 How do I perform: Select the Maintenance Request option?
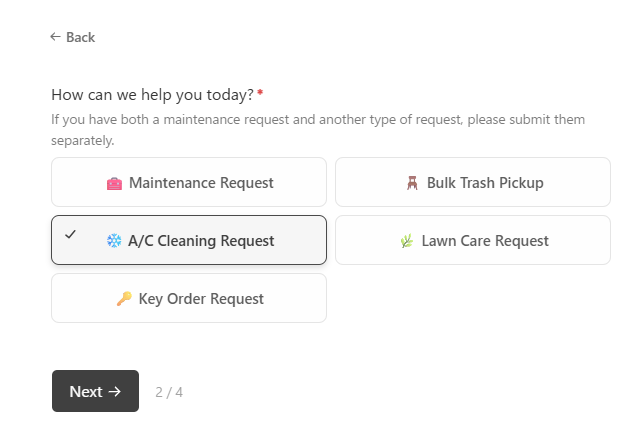point(200,183)
